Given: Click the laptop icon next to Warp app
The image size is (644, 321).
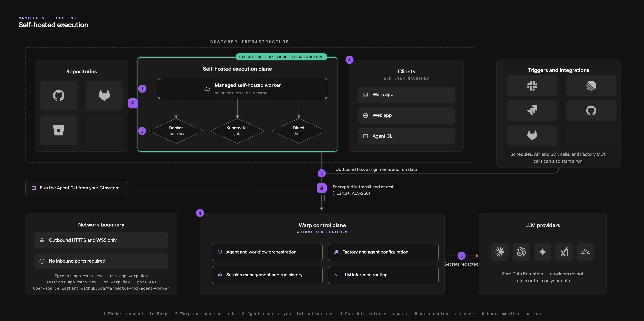Looking at the screenshot, I should [x=365, y=95].
